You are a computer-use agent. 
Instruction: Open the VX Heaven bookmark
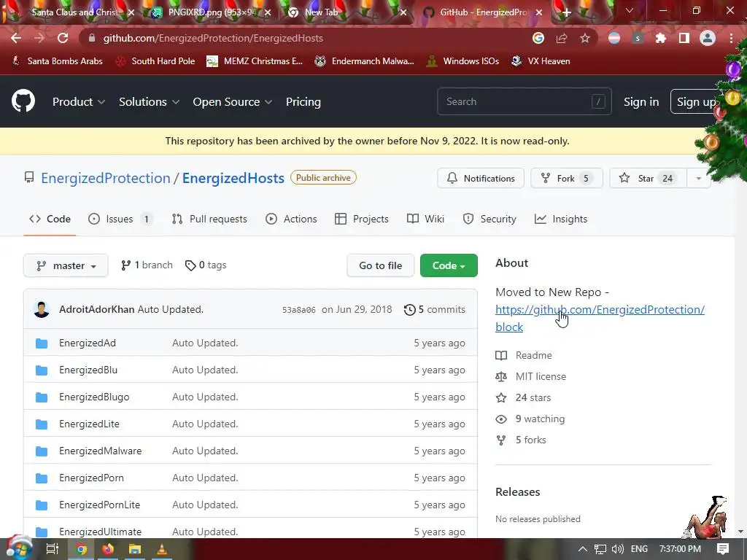[541, 61]
